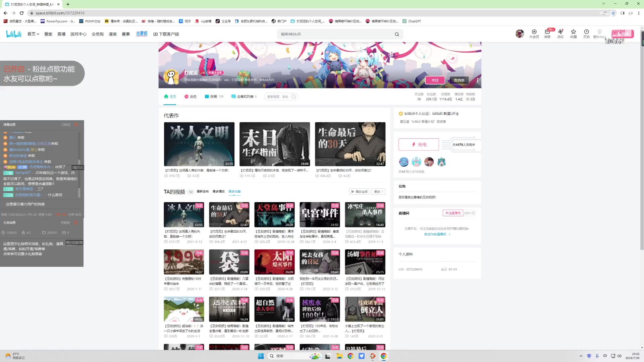Click the 发消息 button
This screenshot has height=362, width=644.
459,80
